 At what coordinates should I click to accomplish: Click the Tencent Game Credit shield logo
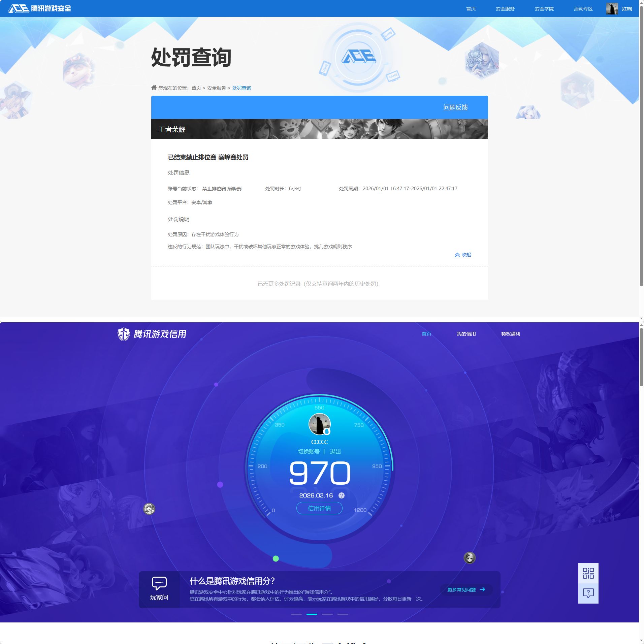pyautogui.click(x=124, y=334)
